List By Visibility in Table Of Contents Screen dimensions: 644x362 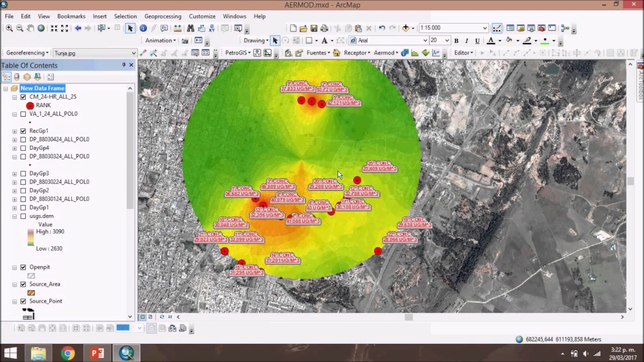tap(27, 77)
